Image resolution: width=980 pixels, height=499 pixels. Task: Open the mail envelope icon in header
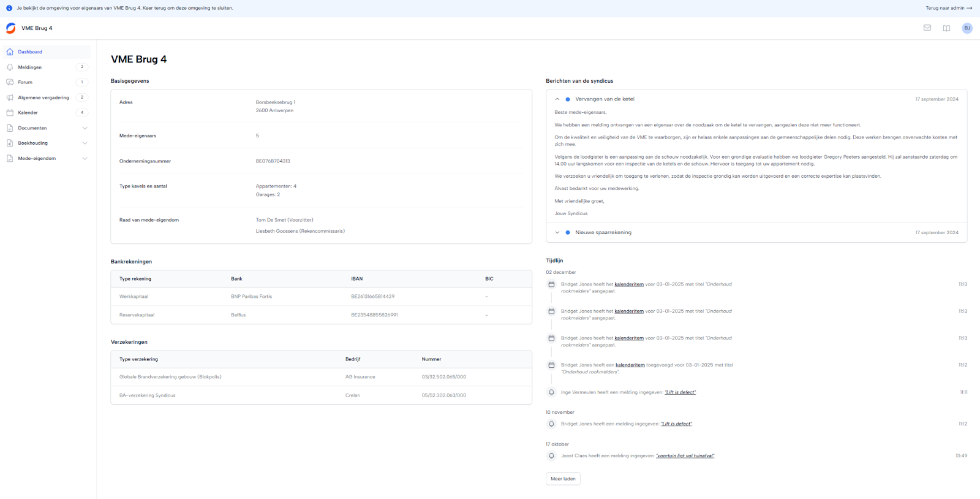click(x=927, y=28)
